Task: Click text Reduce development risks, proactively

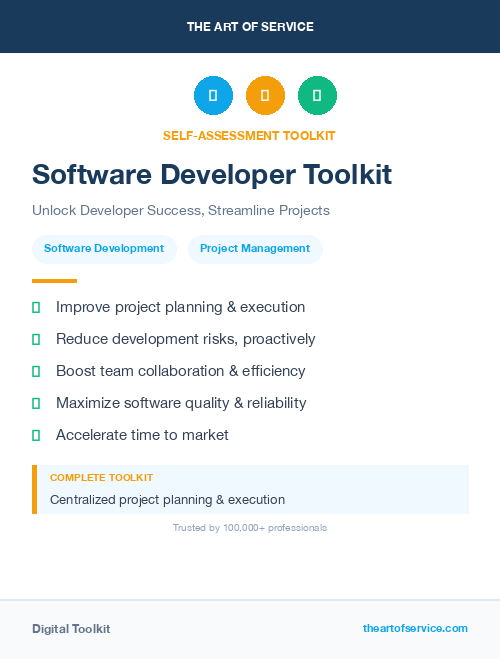Action: pos(185,339)
